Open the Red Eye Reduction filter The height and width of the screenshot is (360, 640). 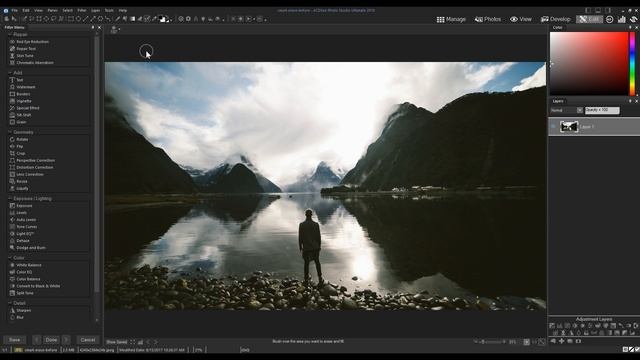(29, 42)
